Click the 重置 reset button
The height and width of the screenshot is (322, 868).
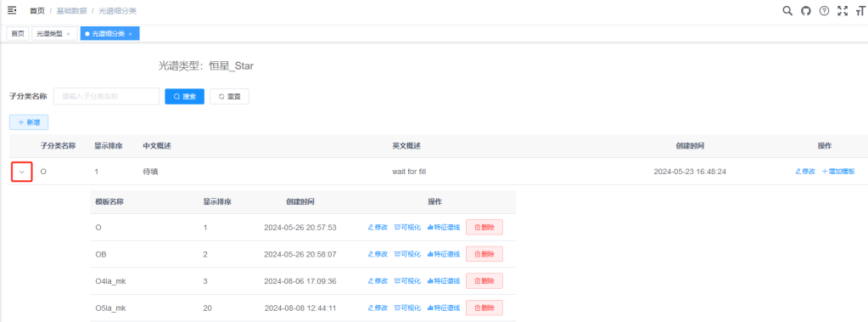click(229, 96)
